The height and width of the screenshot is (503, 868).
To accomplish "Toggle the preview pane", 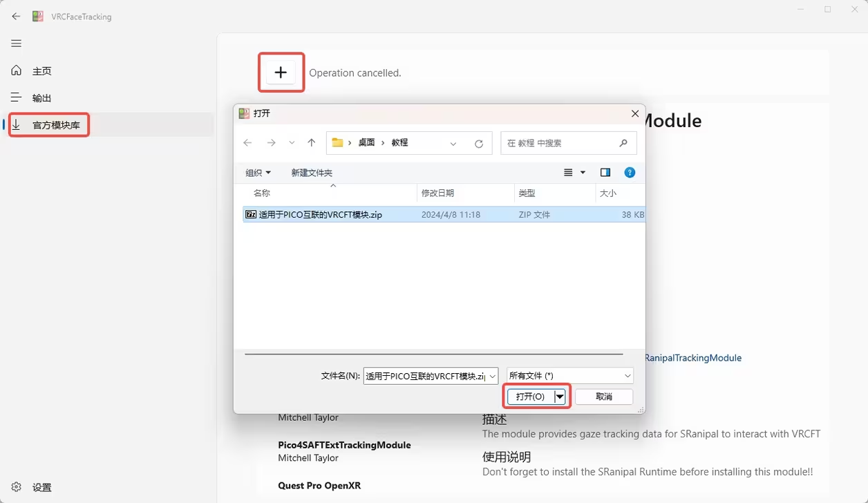I will click(x=605, y=173).
